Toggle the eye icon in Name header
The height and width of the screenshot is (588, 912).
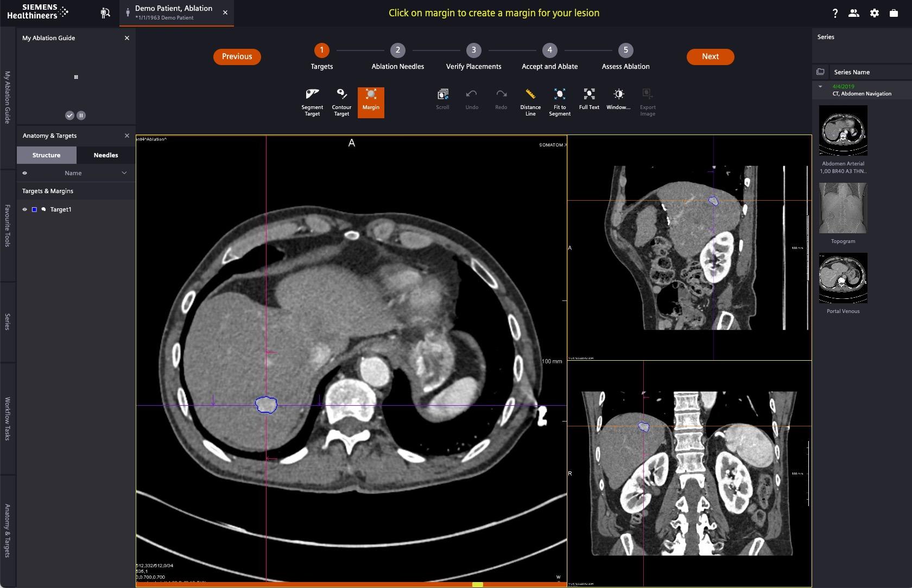[x=24, y=173]
